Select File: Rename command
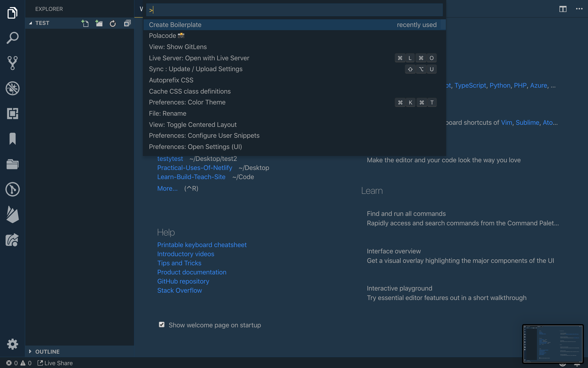The height and width of the screenshot is (368, 588). pos(295,113)
